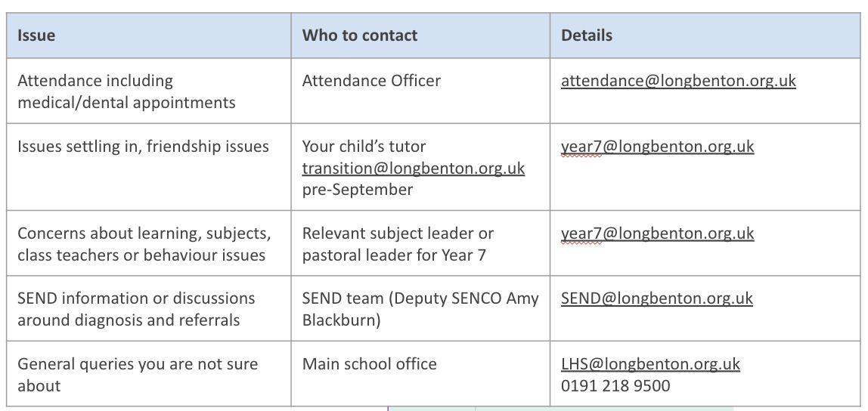Click the "SEND team (Deputy SENCO Amy Blackburn)" cell
The image size is (868, 411).
pyautogui.click(x=420, y=309)
